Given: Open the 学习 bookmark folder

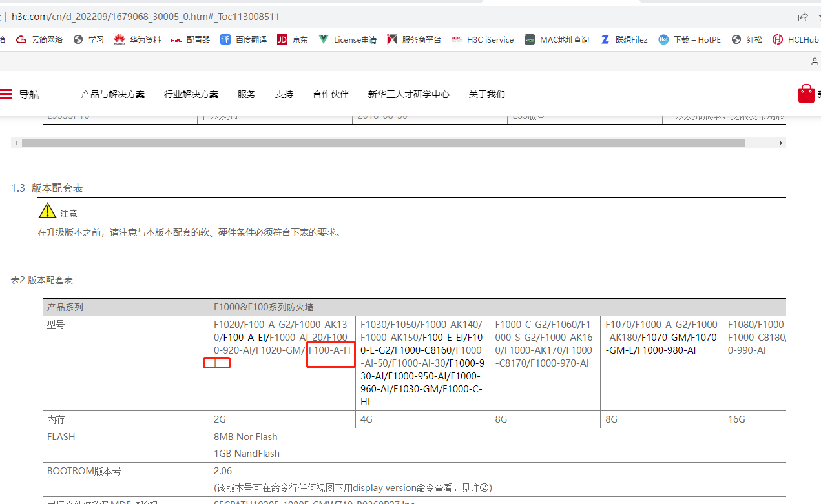Looking at the screenshot, I should coord(88,39).
